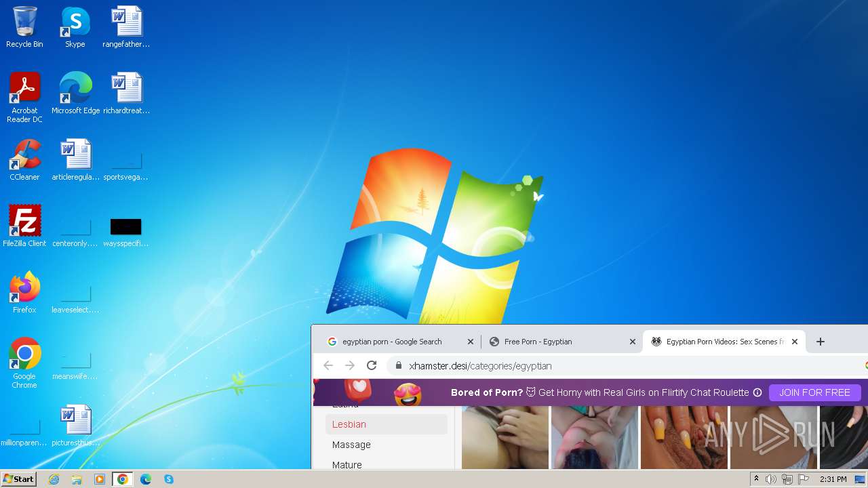Click the Chrome address bar

pyautogui.click(x=627, y=365)
